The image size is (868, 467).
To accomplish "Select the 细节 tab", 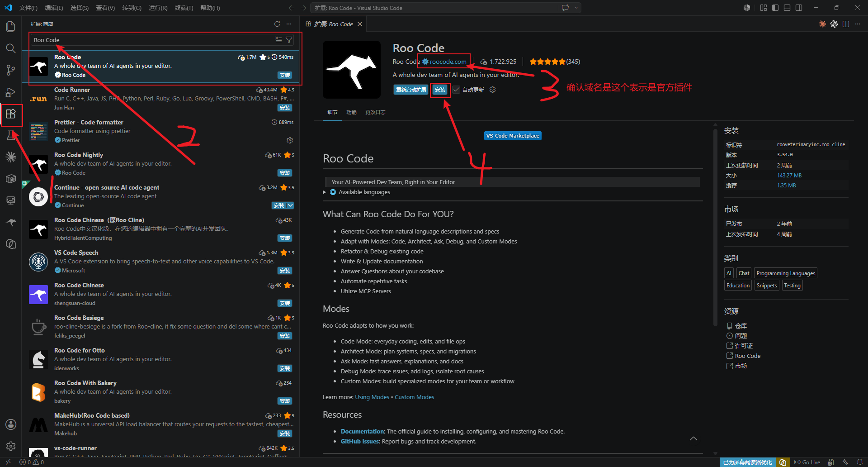I will coord(332,112).
